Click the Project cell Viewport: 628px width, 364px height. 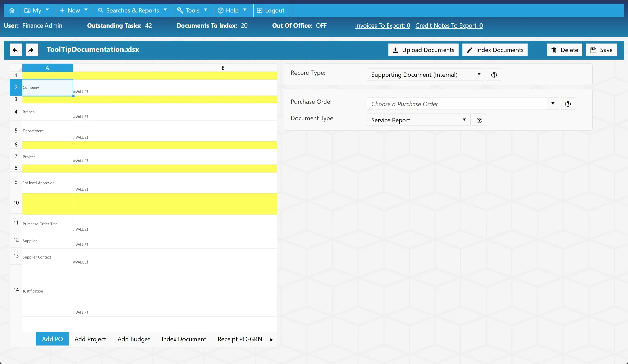47,157
